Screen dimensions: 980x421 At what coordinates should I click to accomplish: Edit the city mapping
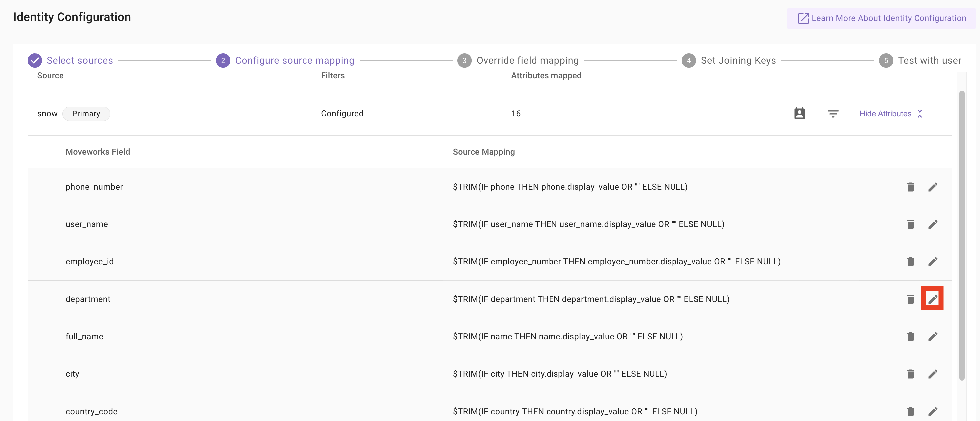pos(933,374)
